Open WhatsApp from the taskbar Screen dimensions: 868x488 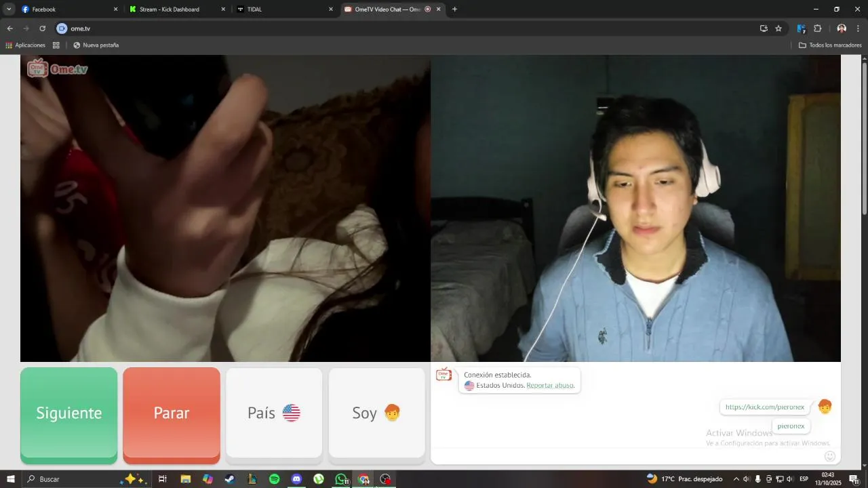[341, 479]
